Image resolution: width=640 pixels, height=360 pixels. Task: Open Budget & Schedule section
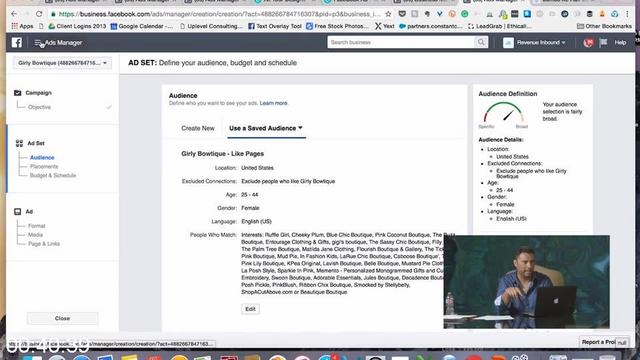point(53,176)
